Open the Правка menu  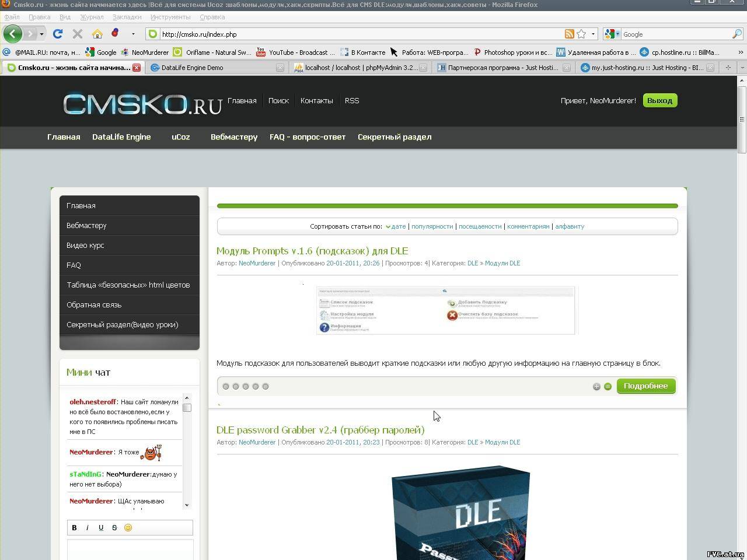coord(39,17)
